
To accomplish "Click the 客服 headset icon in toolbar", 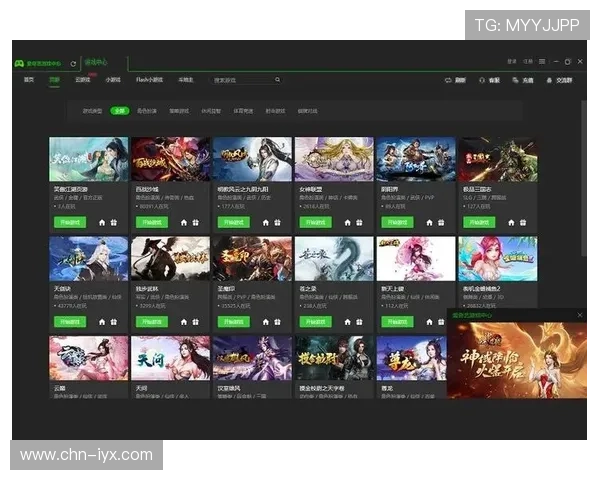I will click(482, 80).
